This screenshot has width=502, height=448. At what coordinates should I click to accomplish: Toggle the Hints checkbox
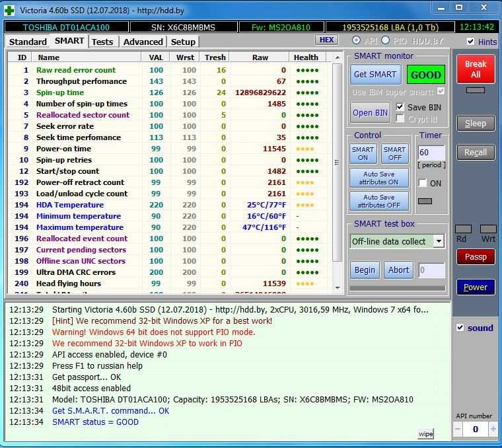point(470,42)
